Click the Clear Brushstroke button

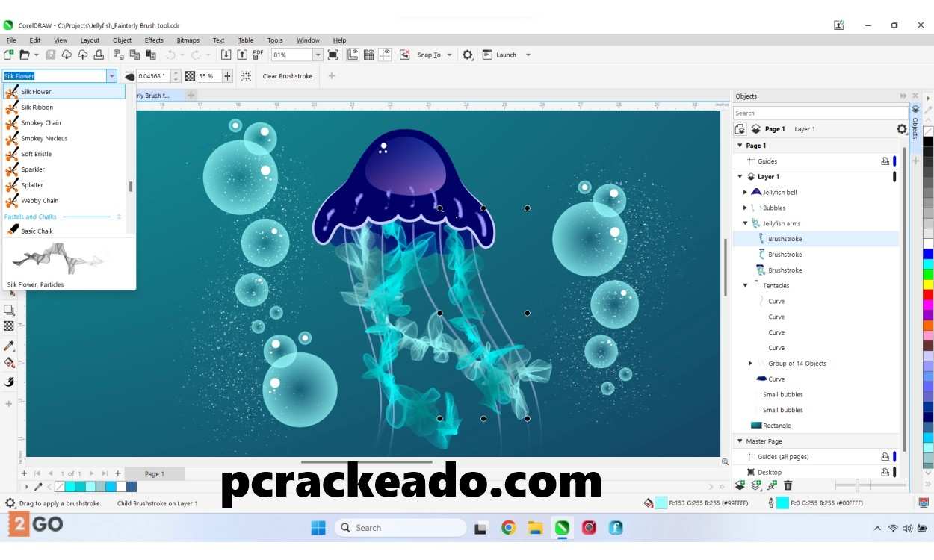(287, 76)
